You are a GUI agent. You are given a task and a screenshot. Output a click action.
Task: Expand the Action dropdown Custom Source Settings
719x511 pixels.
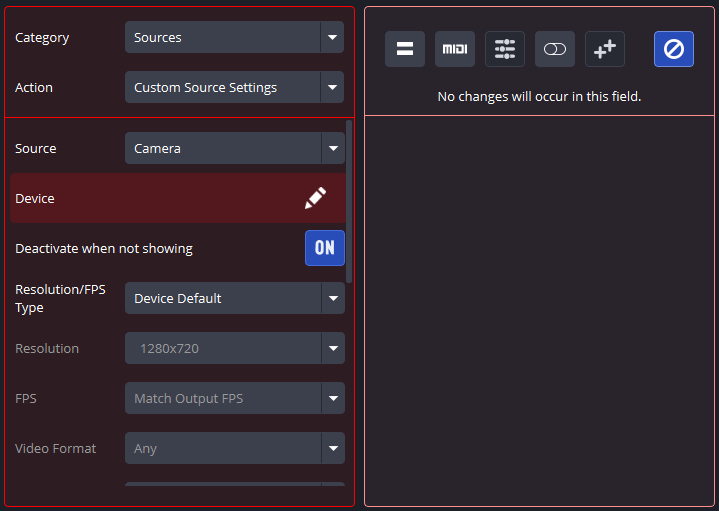pos(234,87)
